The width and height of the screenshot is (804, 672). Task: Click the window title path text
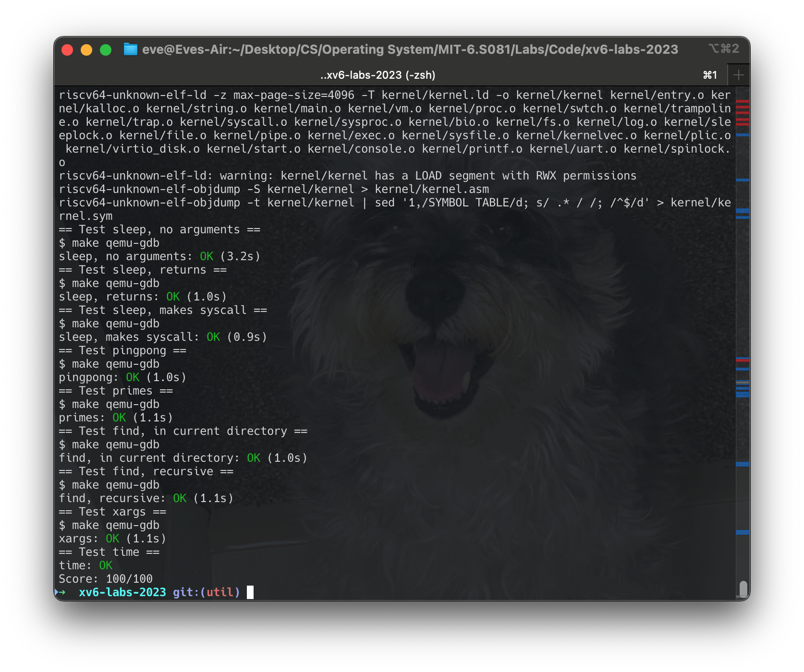tap(411, 48)
